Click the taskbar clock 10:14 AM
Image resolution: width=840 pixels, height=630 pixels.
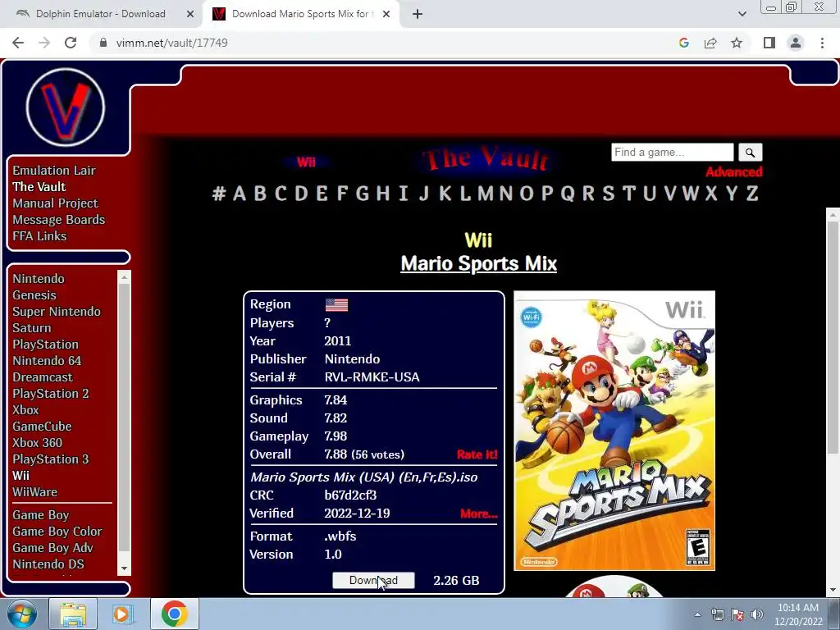click(x=797, y=608)
